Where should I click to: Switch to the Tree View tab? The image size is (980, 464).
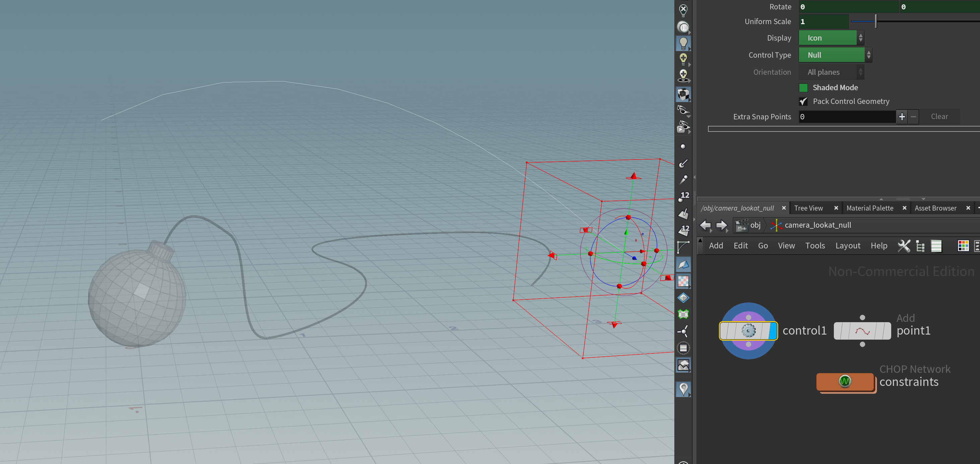808,208
